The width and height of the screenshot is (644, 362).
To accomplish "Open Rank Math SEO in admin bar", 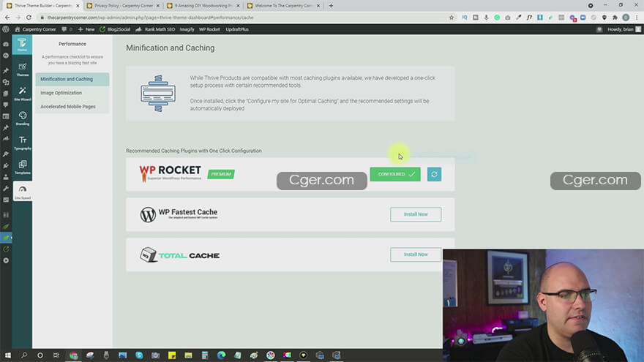I will (x=155, y=29).
